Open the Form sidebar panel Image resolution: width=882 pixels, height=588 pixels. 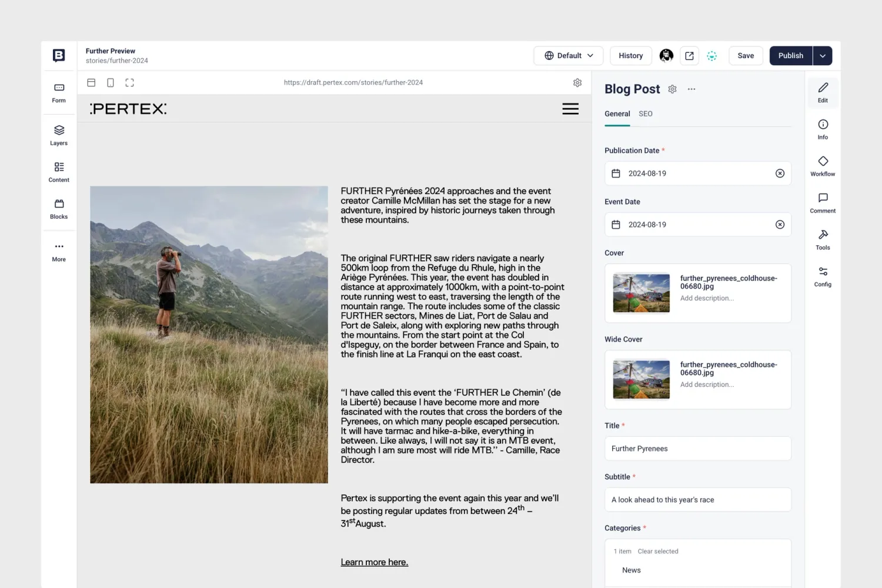click(59, 93)
